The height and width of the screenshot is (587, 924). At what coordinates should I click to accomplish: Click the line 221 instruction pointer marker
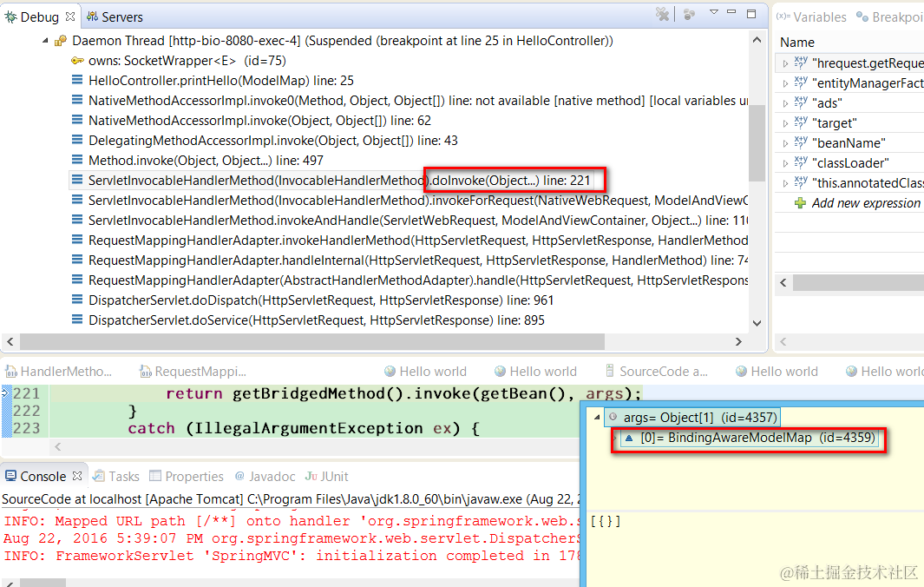point(6,393)
